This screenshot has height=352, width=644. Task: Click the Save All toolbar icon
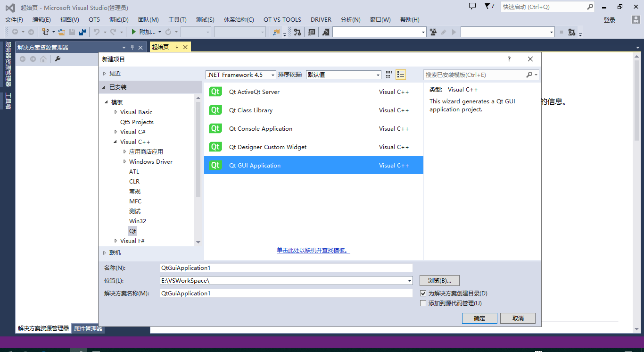click(x=83, y=32)
